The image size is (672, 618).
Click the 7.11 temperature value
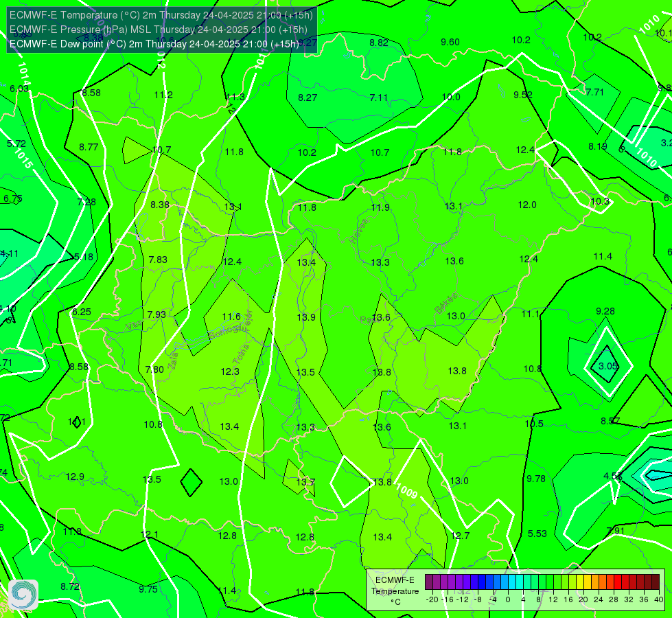point(379,98)
